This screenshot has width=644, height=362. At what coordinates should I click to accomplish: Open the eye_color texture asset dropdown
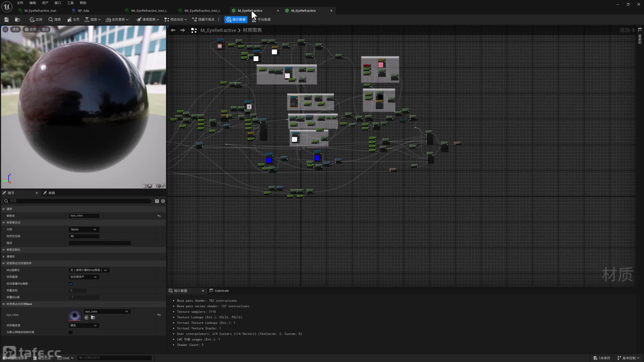(x=107, y=311)
